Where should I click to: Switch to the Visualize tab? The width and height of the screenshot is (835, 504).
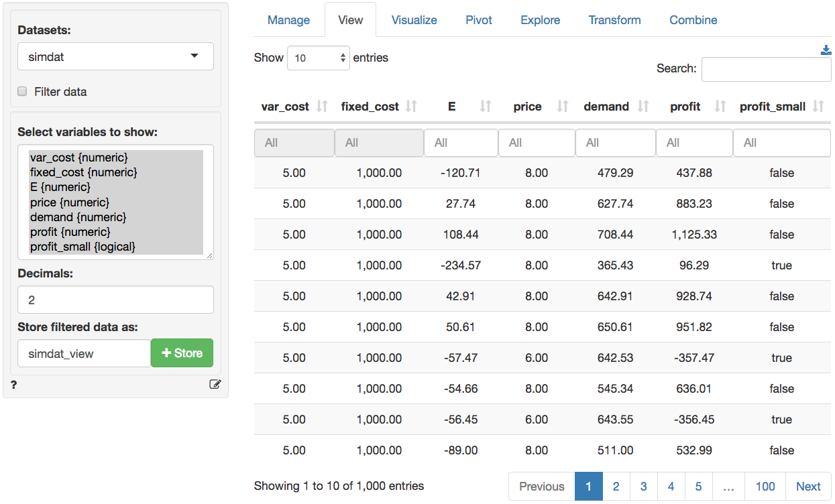point(414,20)
